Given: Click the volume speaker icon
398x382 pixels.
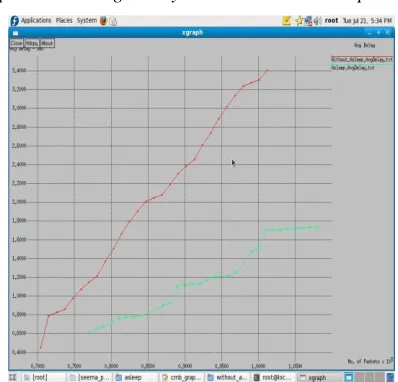Looking at the screenshot, I should coord(316,21).
